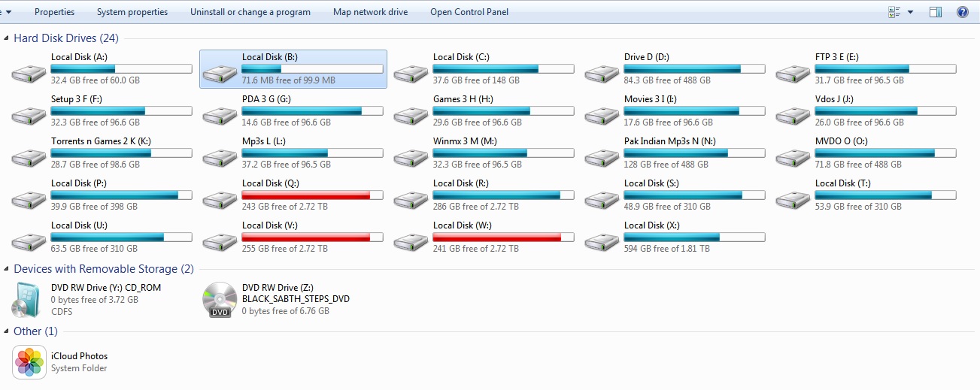Open the Local Disk (X:) drive icon

[x=602, y=242]
